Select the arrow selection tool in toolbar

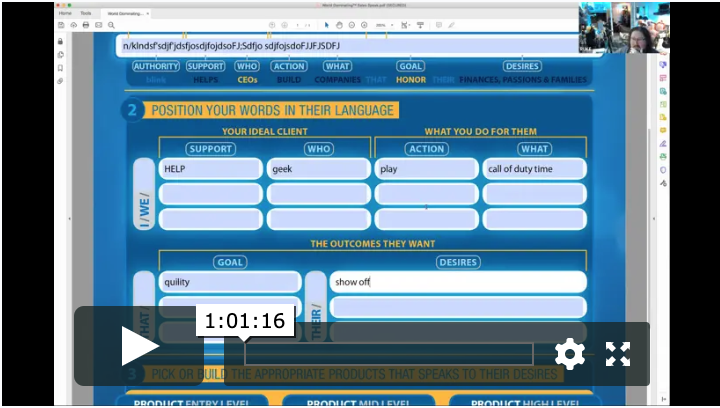tap(326, 24)
